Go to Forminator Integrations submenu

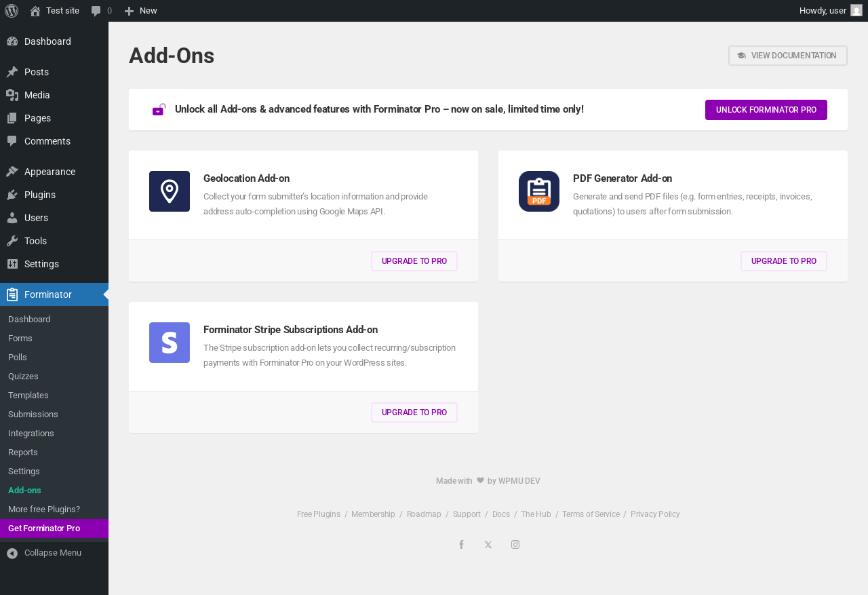coord(31,434)
